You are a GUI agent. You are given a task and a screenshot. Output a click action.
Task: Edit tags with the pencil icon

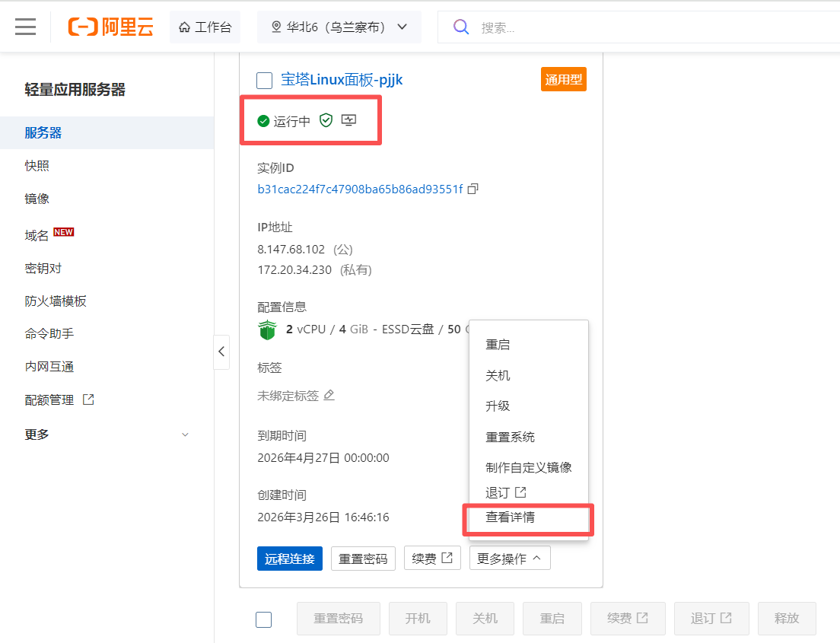[x=329, y=395]
